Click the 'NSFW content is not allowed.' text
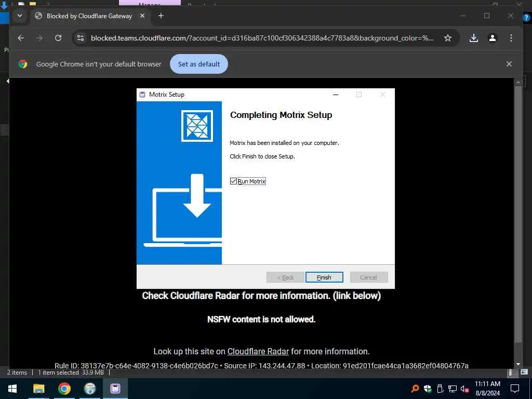The height and width of the screenshot is (399, 532). (x=261, y=320)
